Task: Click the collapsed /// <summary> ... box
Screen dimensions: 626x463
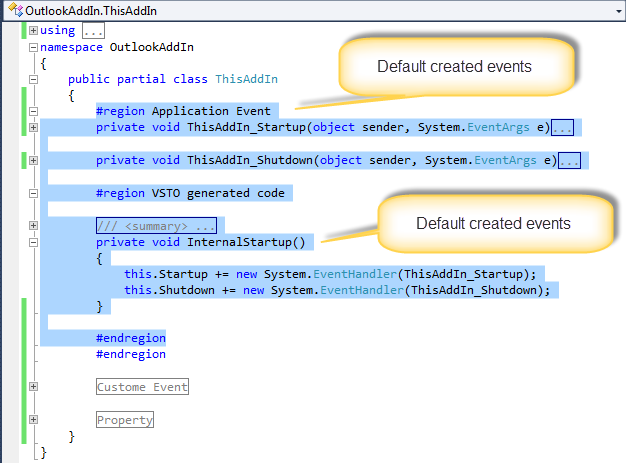Action: pyautogui.click(x=156, y=226)
